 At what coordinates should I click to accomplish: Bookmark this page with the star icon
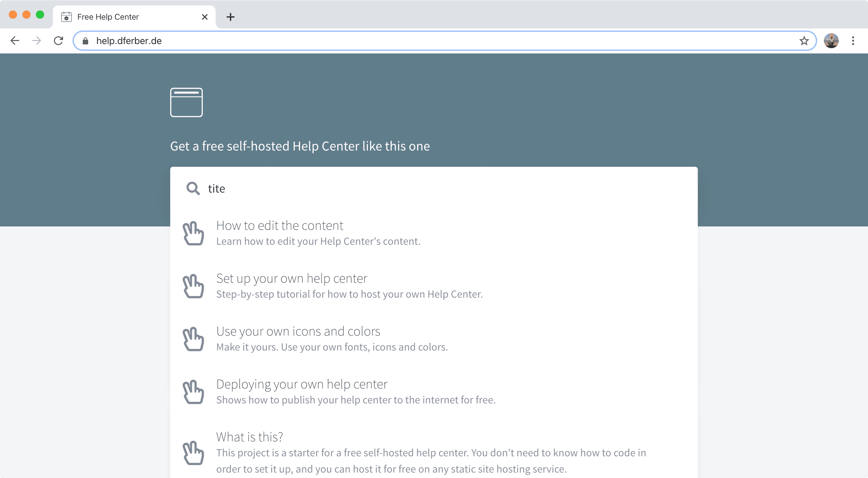click(804, 41)
